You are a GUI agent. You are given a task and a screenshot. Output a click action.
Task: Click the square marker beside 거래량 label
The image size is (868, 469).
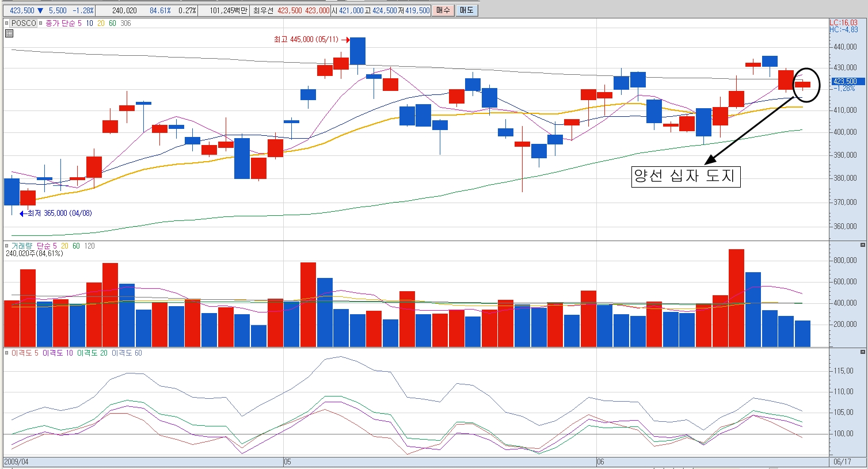click(x=7, y=246)
